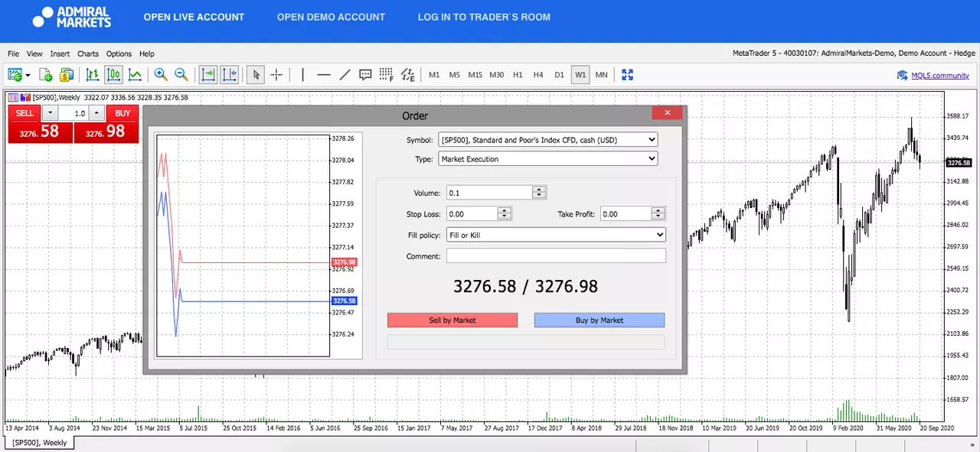Select the vertical line drawing tool
This screenshot has height=452, width=980.
[303, 75]
